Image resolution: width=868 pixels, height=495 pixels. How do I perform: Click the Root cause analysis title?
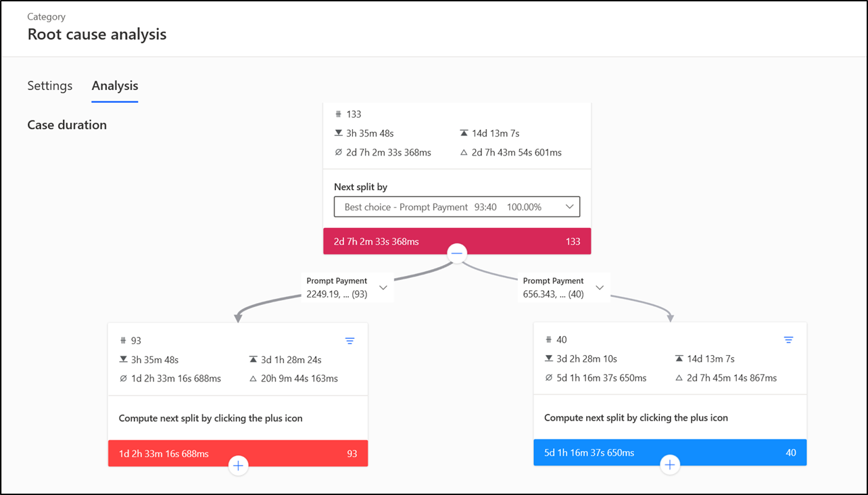97,34
